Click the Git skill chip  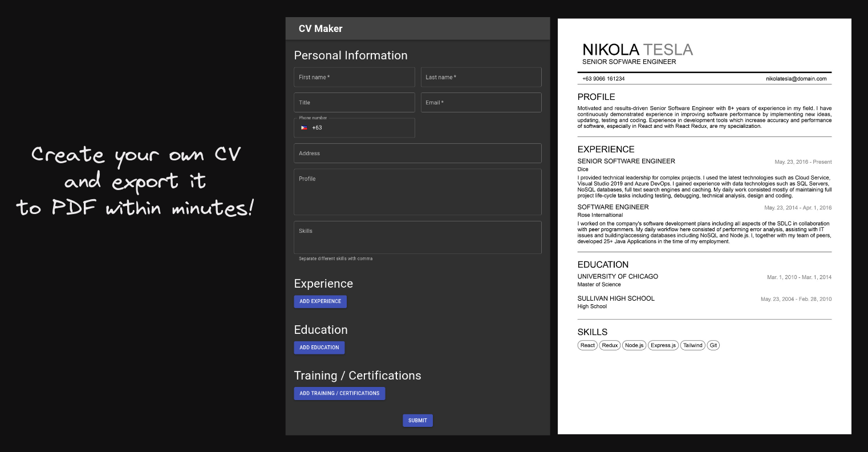coord(713,345)
